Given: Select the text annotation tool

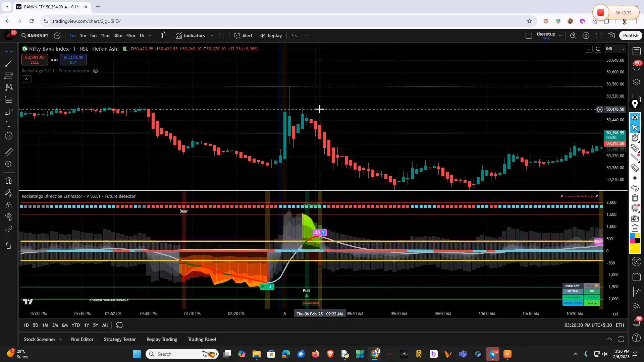Looking at the screenshot, I should 8,124.
